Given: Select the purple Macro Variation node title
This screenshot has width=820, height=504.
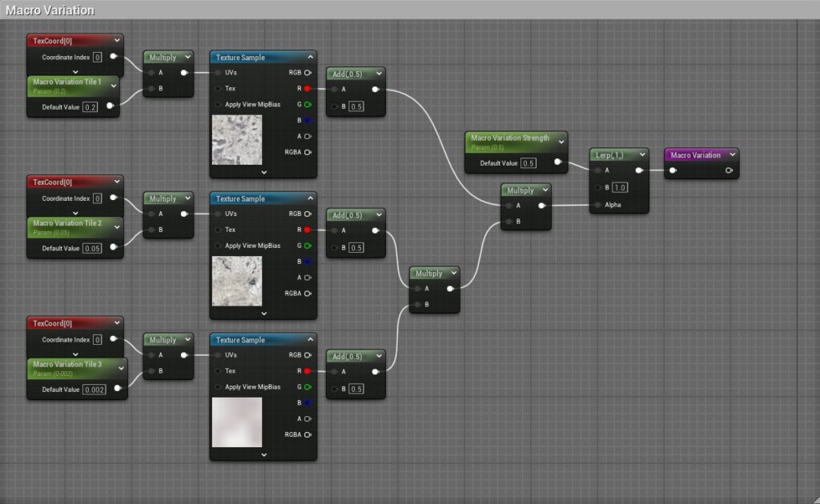Looking at the screenshot, I should click(696, 155).
